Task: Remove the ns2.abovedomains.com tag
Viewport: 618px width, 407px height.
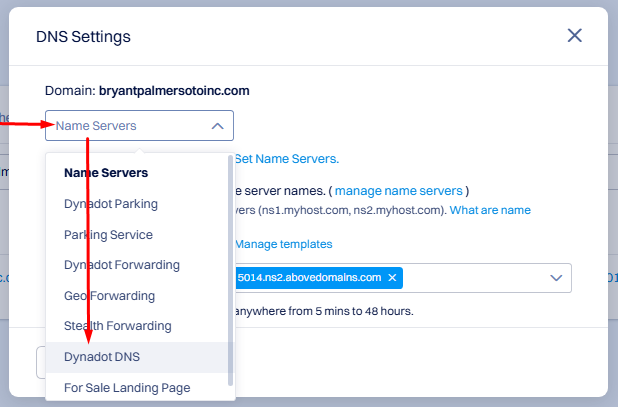Action: pos(392,278)
